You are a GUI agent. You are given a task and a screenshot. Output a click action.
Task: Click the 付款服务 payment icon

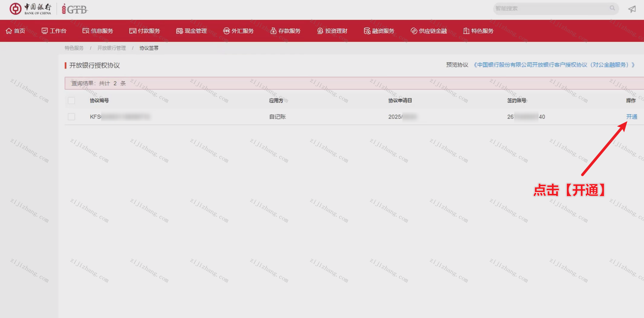[x=132, y=31]
